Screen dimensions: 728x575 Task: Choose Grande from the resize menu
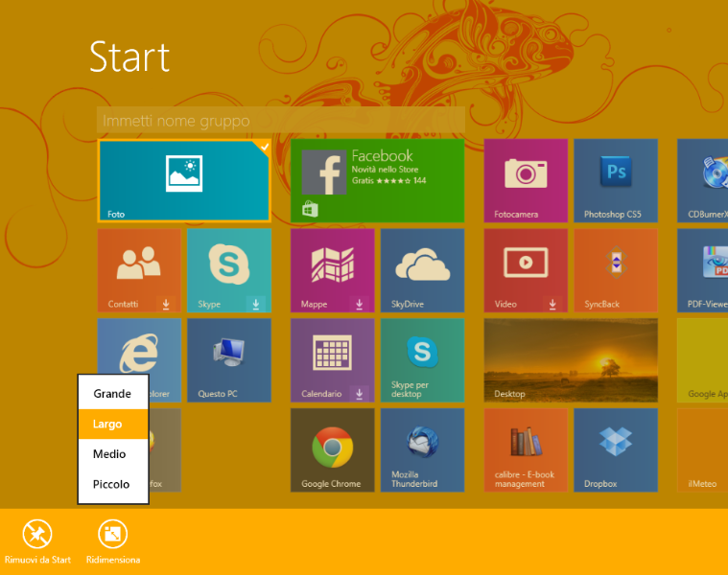112,394
